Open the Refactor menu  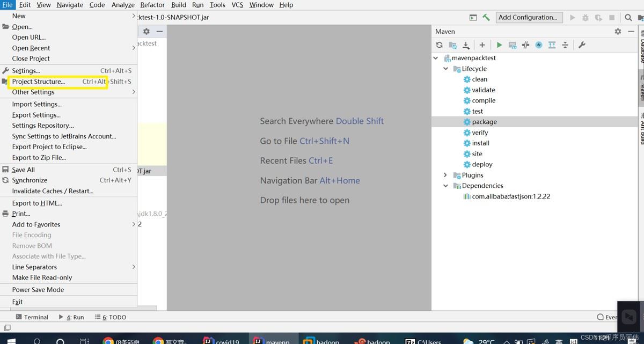(x=152, y=5)
